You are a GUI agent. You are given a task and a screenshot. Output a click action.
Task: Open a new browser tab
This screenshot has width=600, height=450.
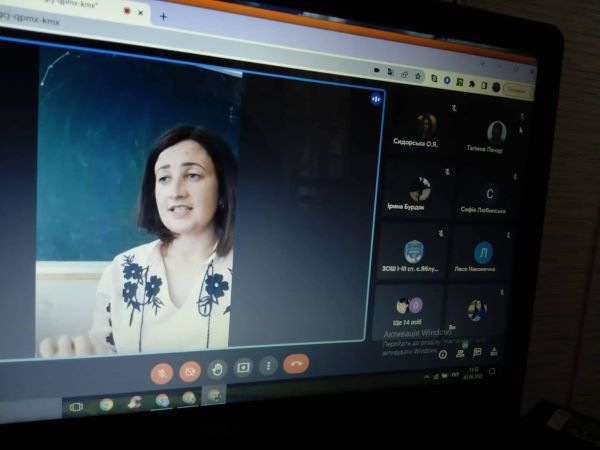[x=163, y=16]
